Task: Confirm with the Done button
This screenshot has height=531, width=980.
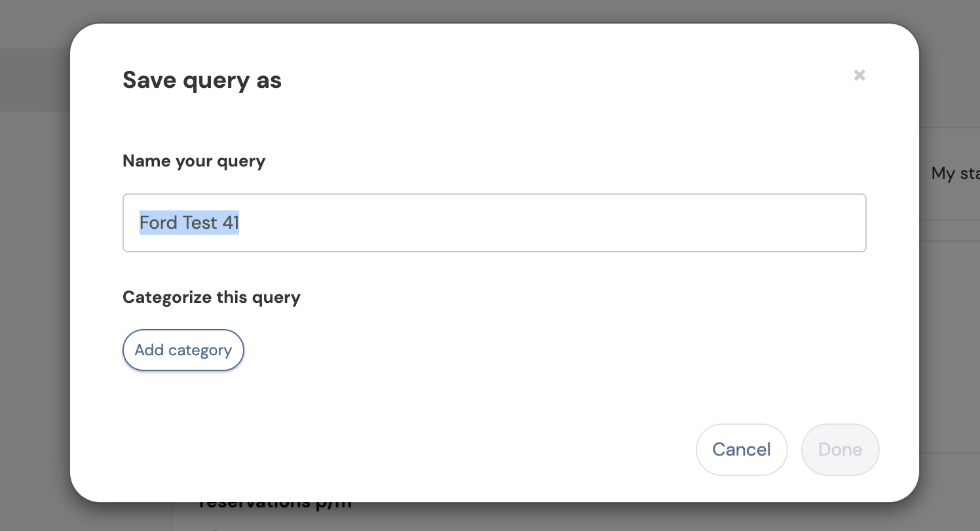Action: (x=840, y=450)
